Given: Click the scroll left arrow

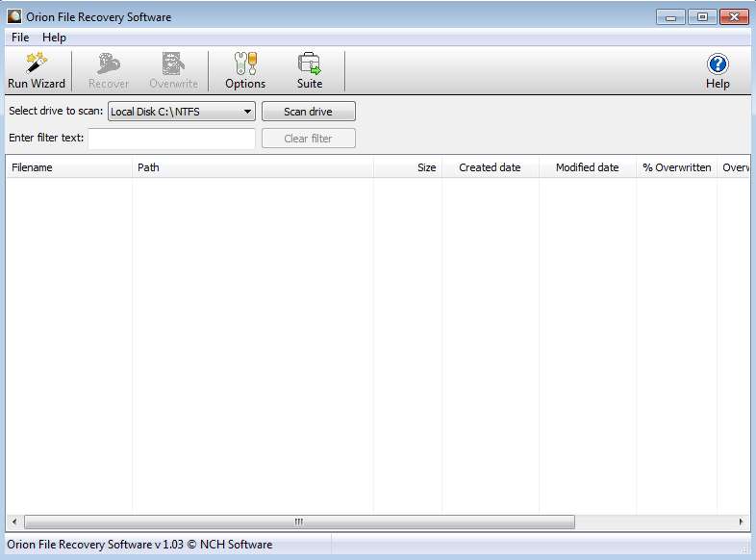Looking at the screenshot, I should [x=14, y=522].
